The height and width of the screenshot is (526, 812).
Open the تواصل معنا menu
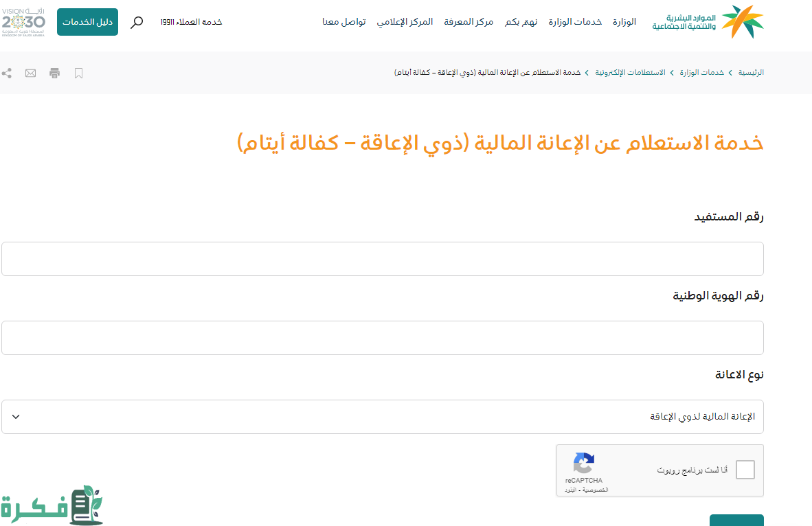pyautogui.click(x=344, y=22)
